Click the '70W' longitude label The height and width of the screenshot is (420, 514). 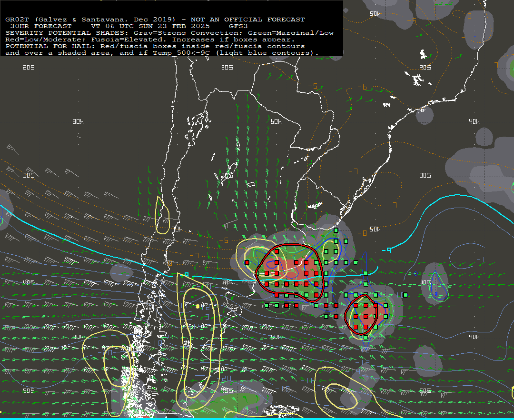(x=178, y=229)
